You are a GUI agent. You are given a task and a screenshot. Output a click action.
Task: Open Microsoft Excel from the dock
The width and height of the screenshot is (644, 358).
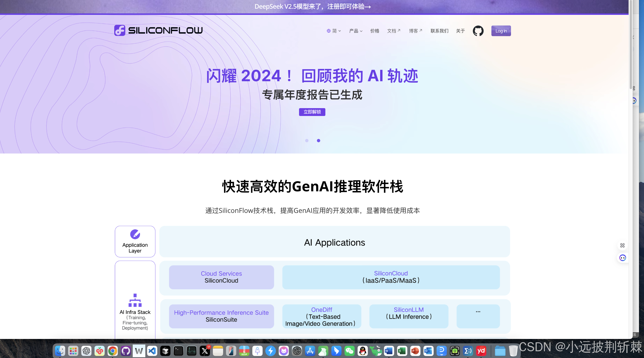coord(402,351)
